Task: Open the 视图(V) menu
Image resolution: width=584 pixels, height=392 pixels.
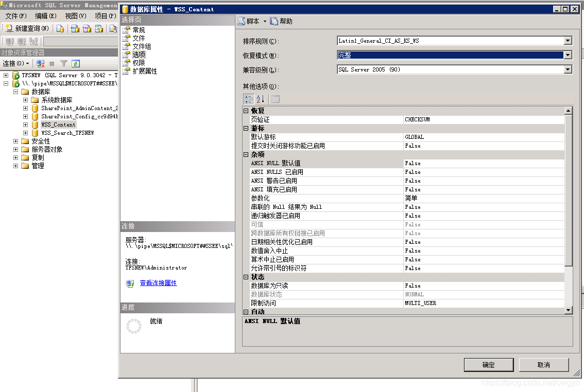Action: (x=75, y=16)
